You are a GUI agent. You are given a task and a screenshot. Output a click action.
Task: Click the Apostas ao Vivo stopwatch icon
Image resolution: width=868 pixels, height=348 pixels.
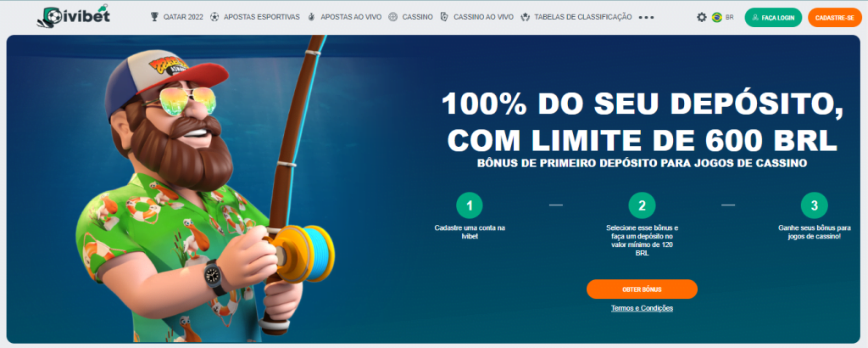pyautogui.click(x=312, y=17)
